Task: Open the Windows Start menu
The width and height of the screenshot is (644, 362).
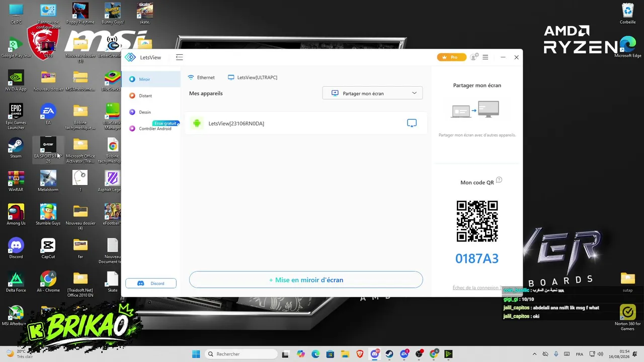Action: click(196, 354)
